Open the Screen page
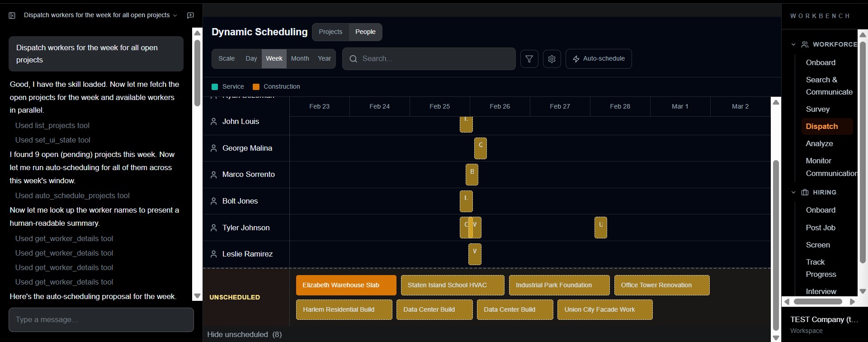This screenshot has width=868, height=342. tap(818, 245)
